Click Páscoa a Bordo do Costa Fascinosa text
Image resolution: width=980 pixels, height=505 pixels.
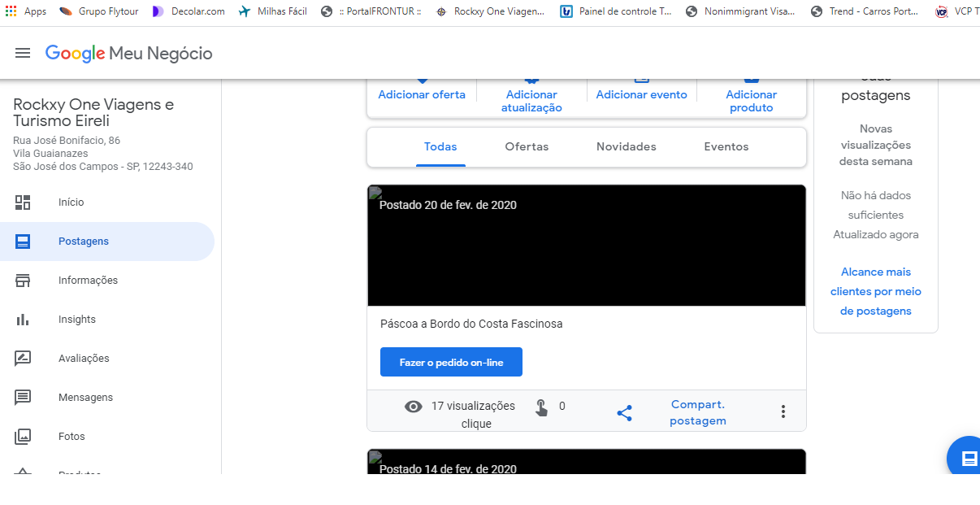pyautogui.click(x=471, y=324)
